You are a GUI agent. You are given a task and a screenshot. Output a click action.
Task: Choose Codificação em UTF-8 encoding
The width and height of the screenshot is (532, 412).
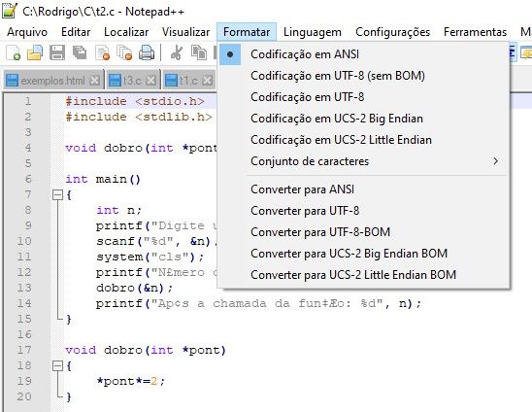click(x=364, y=97)
